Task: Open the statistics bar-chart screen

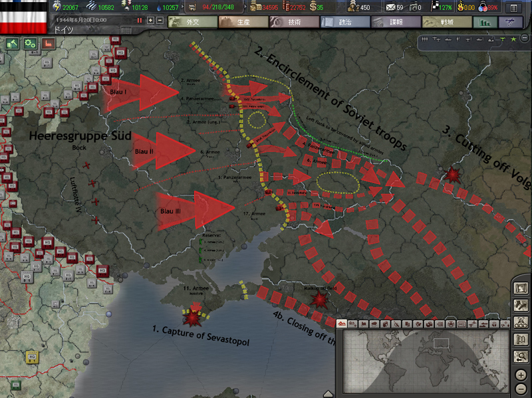Action: coord(485,23)
